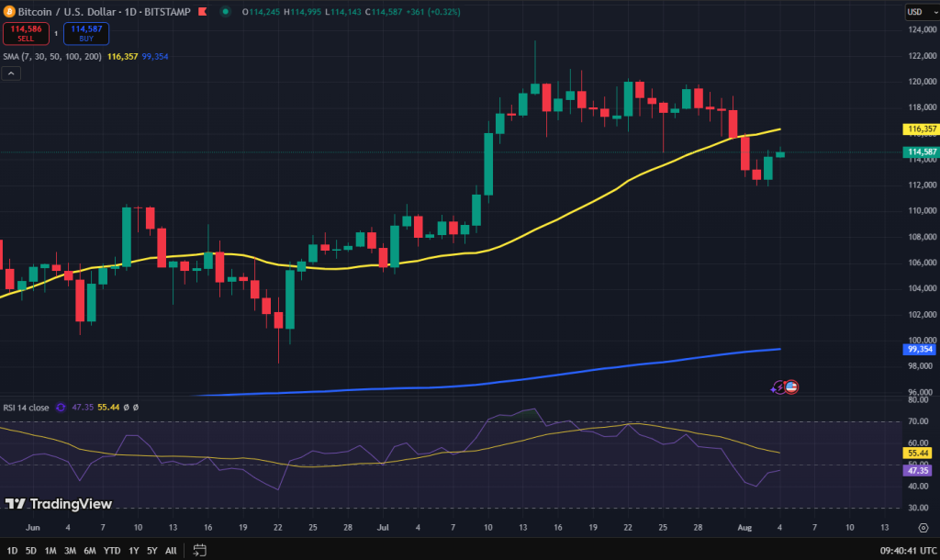Click the blue 99,354 price axis label
Image resolution: width=940 pixels, height=560 pixels.
tap(919, 349)
